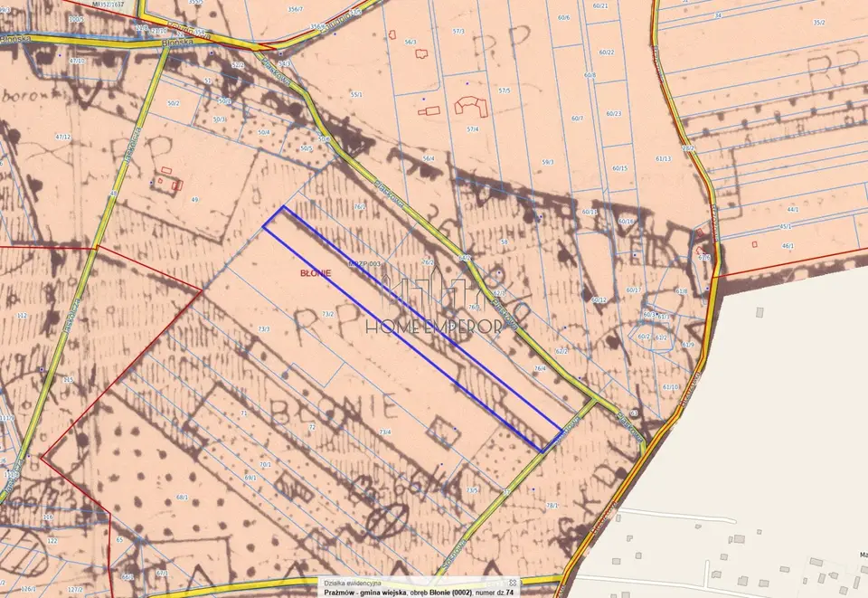Viewport: 868px width, 598px height.
Task: Click parcel 58 label
Action: point(504,242)
